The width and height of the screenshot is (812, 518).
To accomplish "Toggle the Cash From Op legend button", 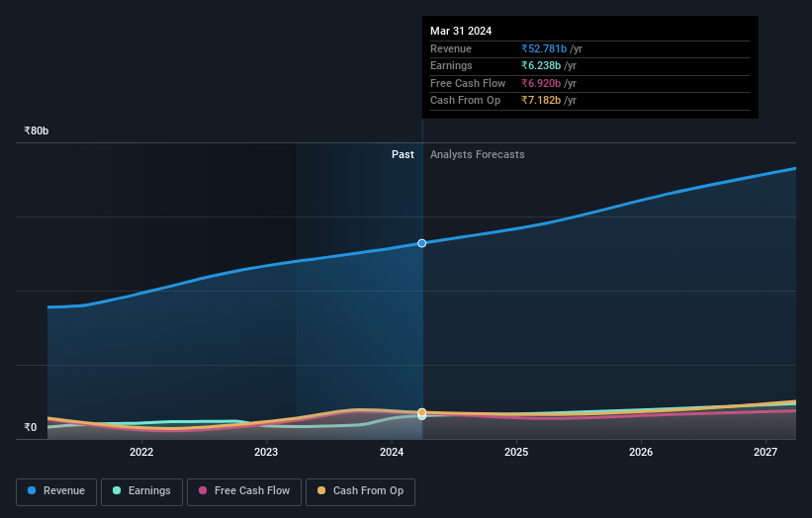I will pos(360,491).
